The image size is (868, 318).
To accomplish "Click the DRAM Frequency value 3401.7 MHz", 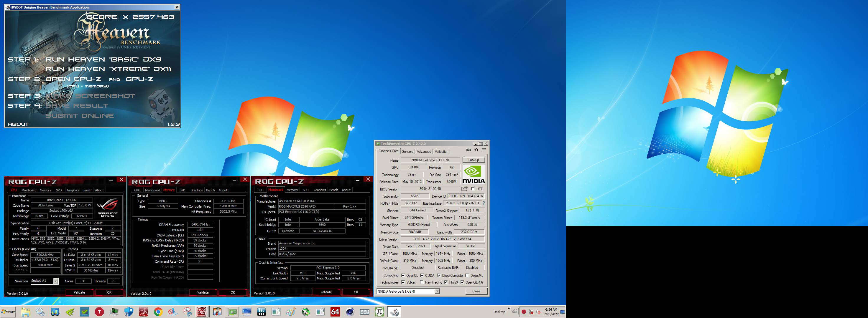I will click(200, 224).
